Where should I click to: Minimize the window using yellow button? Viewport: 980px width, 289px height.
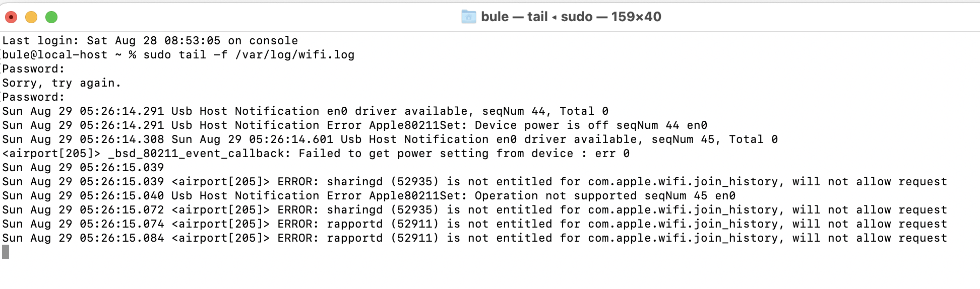click(31, 17)
